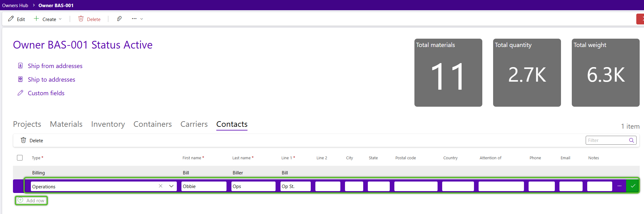This screenshot has height=214, width=644.
Task: Open the more options ellipsis menu
Action: [x=137, y=19]
